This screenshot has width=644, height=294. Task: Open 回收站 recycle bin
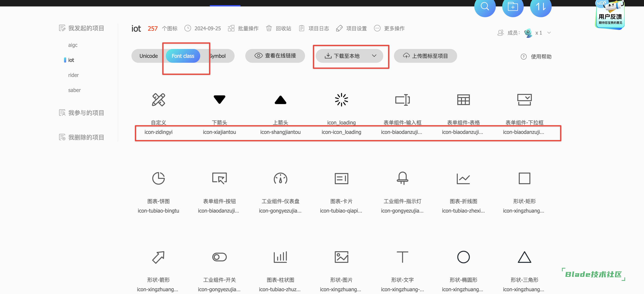278,28
